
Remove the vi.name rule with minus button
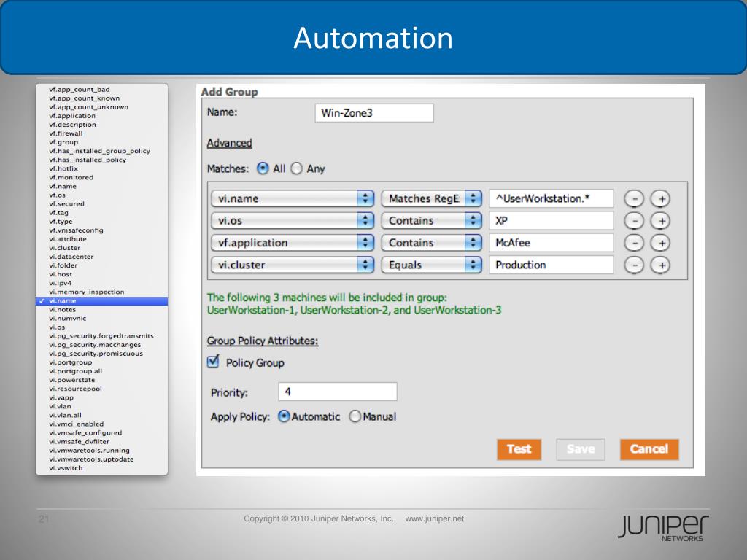[635, 198]
